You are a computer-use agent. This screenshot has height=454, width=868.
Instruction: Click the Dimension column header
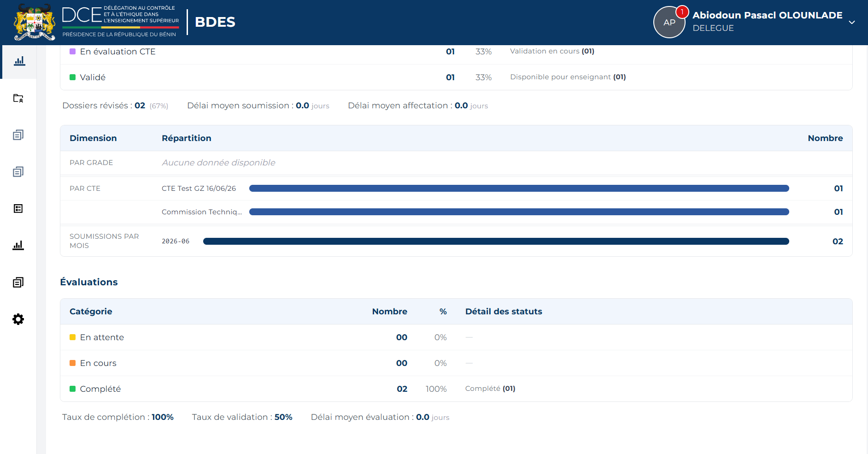pyautogui.click(x=93, y=138)
